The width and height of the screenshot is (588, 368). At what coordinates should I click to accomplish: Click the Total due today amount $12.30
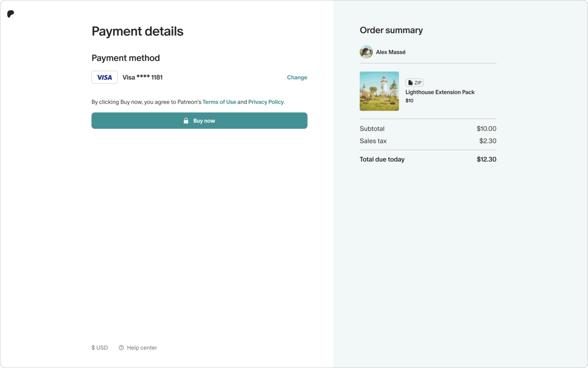click(x=486, y=159)
